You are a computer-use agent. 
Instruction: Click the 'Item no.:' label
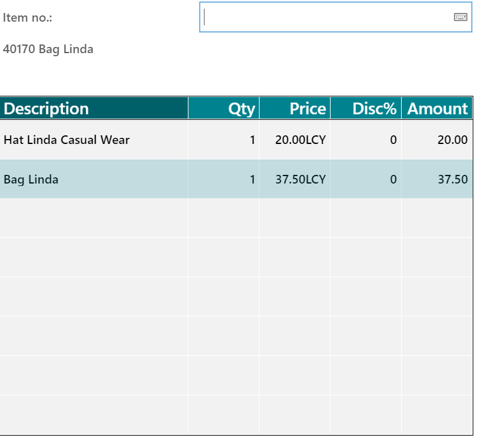point(27,18)
